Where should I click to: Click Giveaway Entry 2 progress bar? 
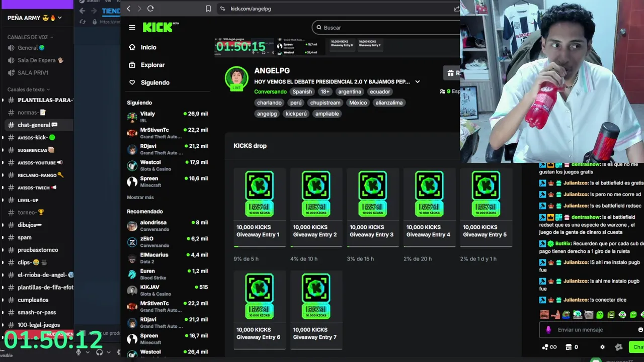pos(316,246)
